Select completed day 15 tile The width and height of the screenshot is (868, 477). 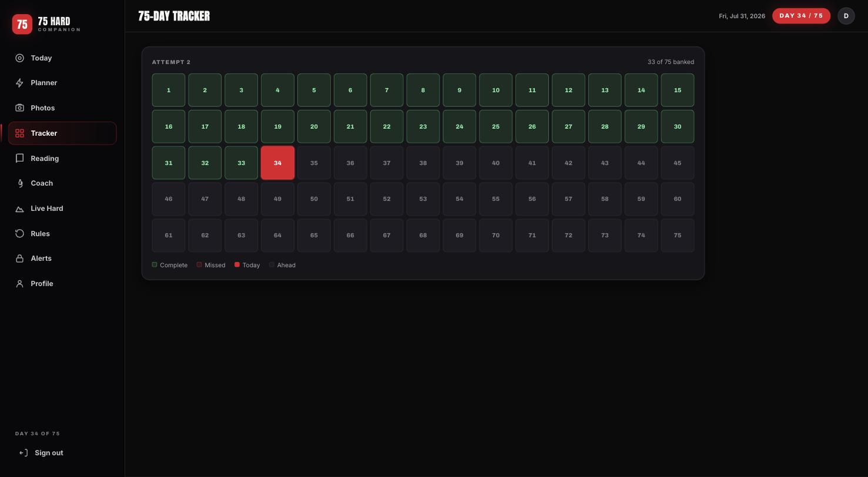pos(678,90)
